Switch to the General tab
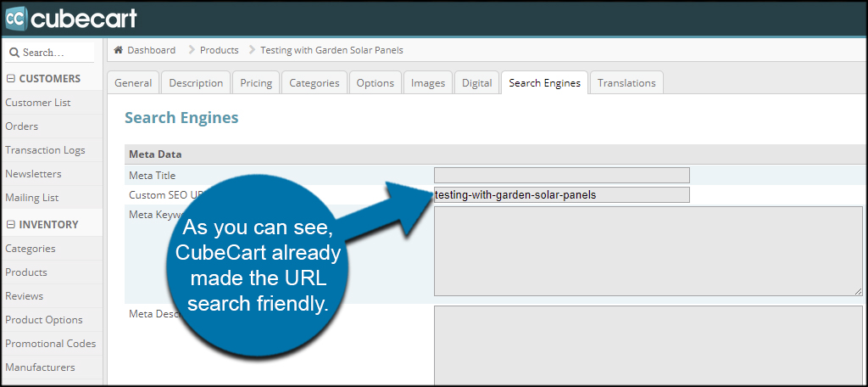 coord(133,82)
